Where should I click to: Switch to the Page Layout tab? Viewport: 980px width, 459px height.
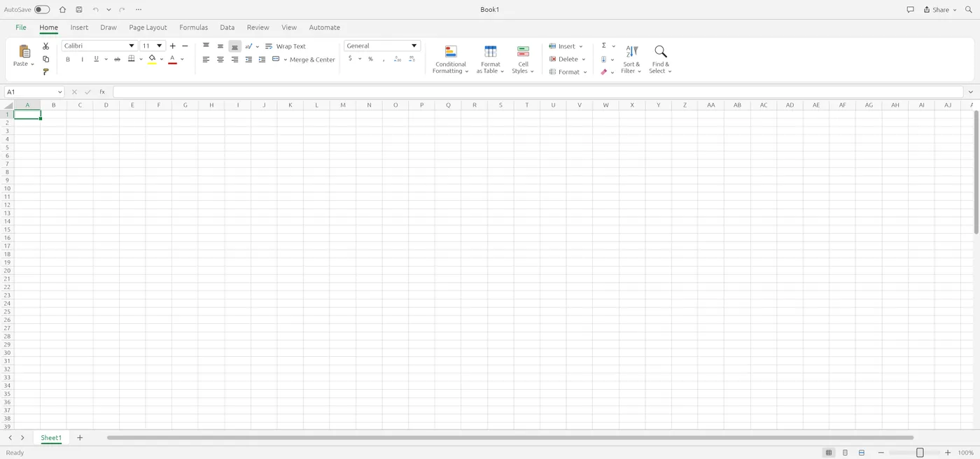148,27
